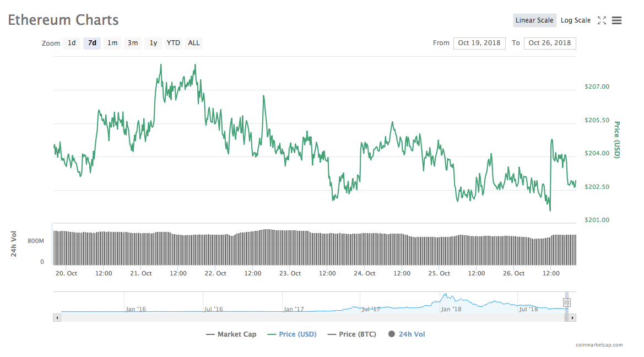
Task: Set zoom to 1y
Action: point(153,43)
